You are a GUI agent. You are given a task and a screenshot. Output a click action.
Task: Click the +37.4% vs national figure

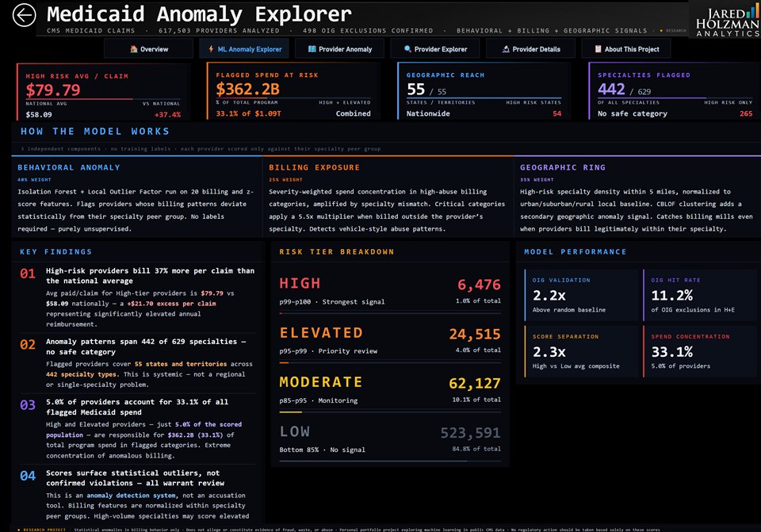[x=167, y=115]
